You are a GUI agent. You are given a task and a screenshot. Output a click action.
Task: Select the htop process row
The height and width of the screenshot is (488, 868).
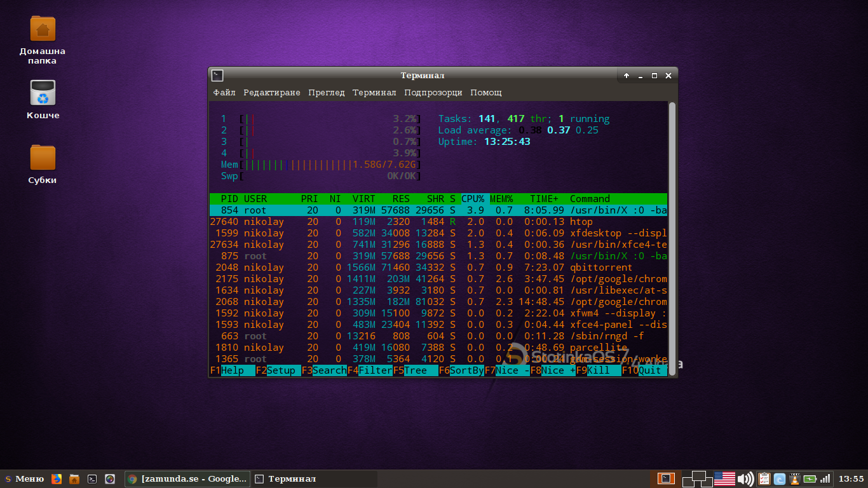438,222
